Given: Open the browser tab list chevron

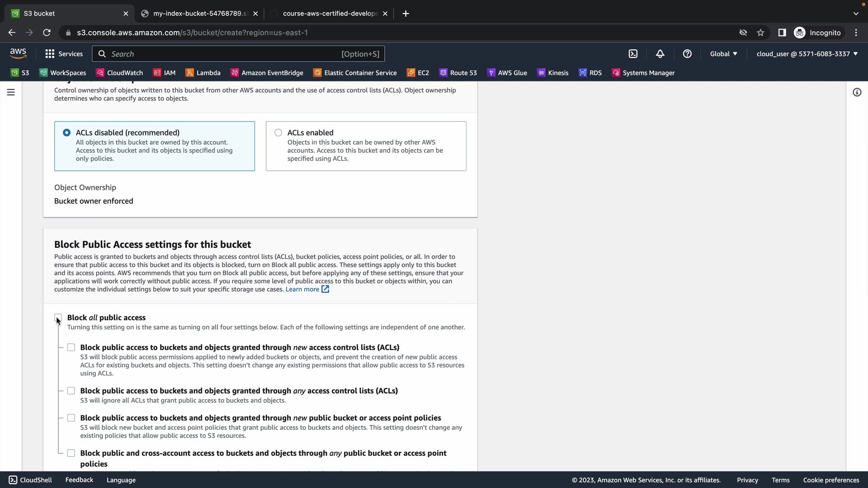Looking at the screenshot, I should pos(856,14).
